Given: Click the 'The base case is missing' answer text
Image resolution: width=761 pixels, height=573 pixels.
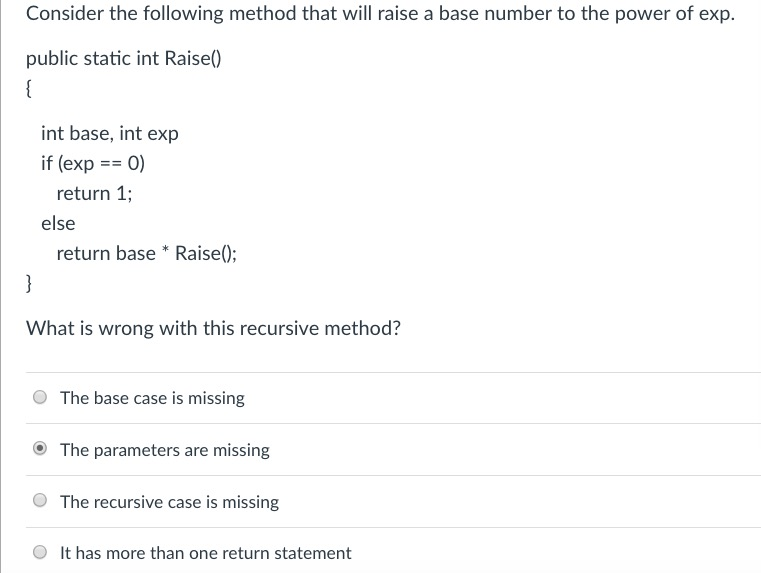Looking at the screenshot, I should tap(152, 398).
